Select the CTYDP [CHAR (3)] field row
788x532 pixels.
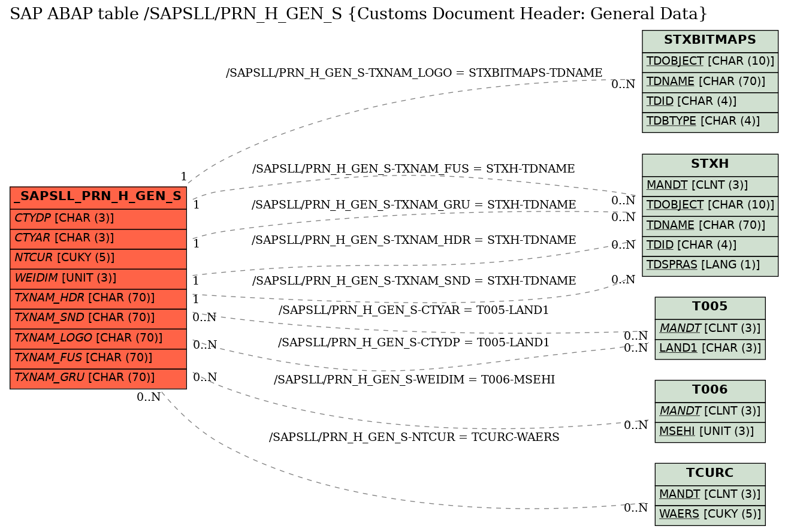click(x=98, y=219)
